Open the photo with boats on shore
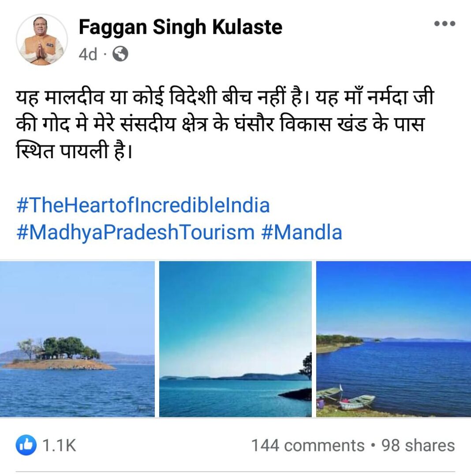Viewport: 471px width, 476px height. pos(393,339)
